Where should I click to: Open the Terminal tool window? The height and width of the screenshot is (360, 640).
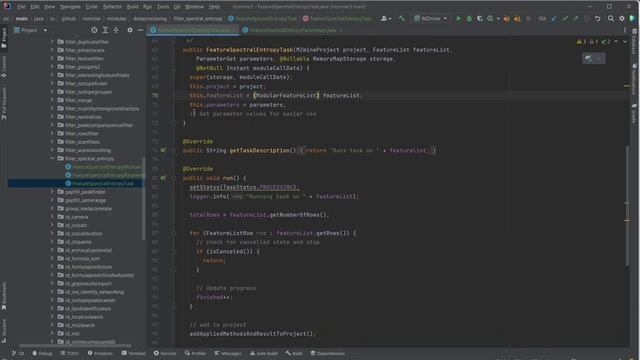pyautogui.click(x=133, y=353)
